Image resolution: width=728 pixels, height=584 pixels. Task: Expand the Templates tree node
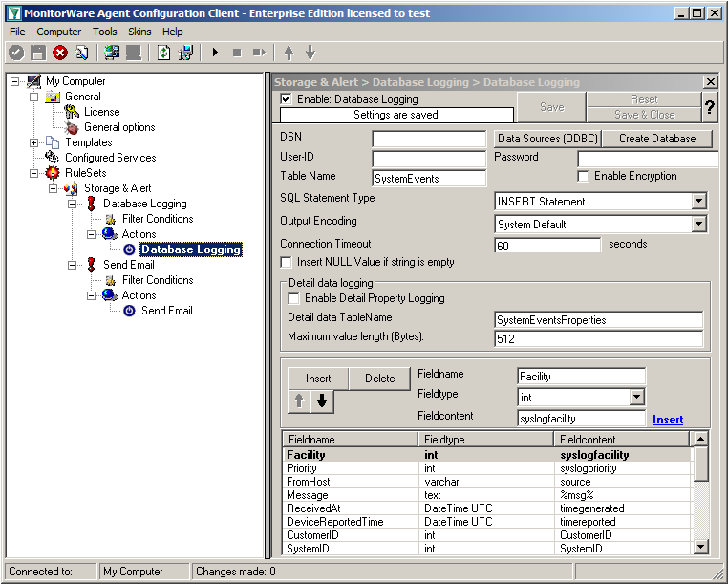pos(33,143)
